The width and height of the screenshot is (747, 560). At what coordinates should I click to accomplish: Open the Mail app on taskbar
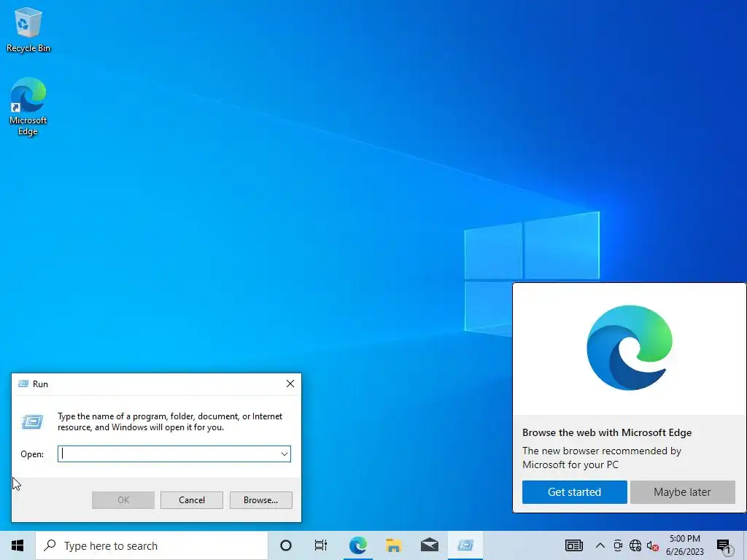pyautogui.click(x=430, y=545)
